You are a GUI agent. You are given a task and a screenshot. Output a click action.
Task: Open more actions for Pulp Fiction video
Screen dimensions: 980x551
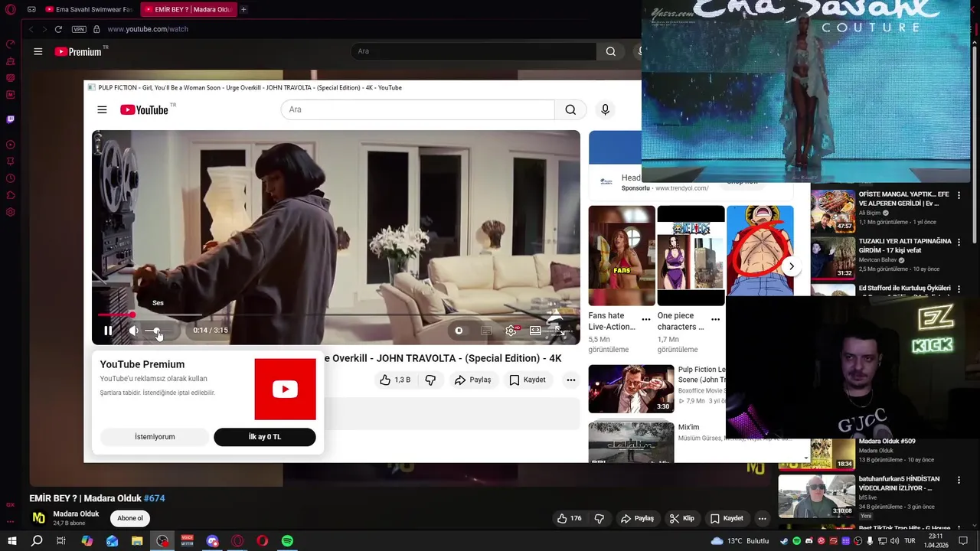click(x=570, y=380)
